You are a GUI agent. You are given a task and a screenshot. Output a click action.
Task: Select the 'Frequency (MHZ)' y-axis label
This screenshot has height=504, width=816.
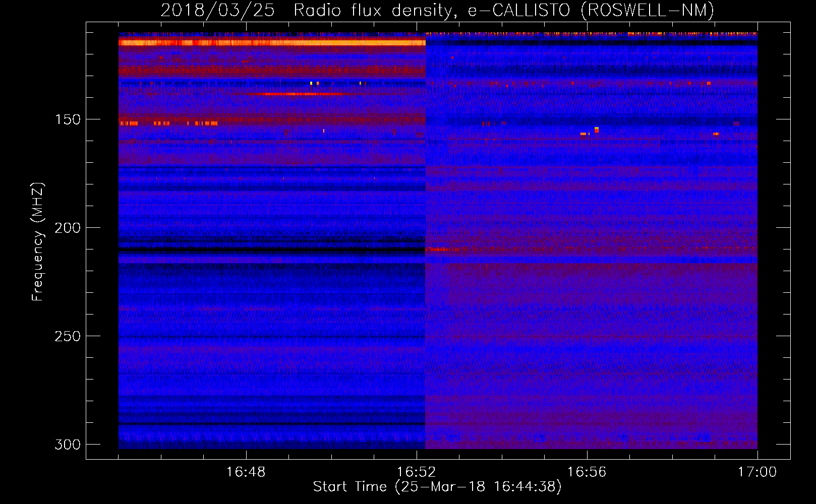[x=38, y=241]
